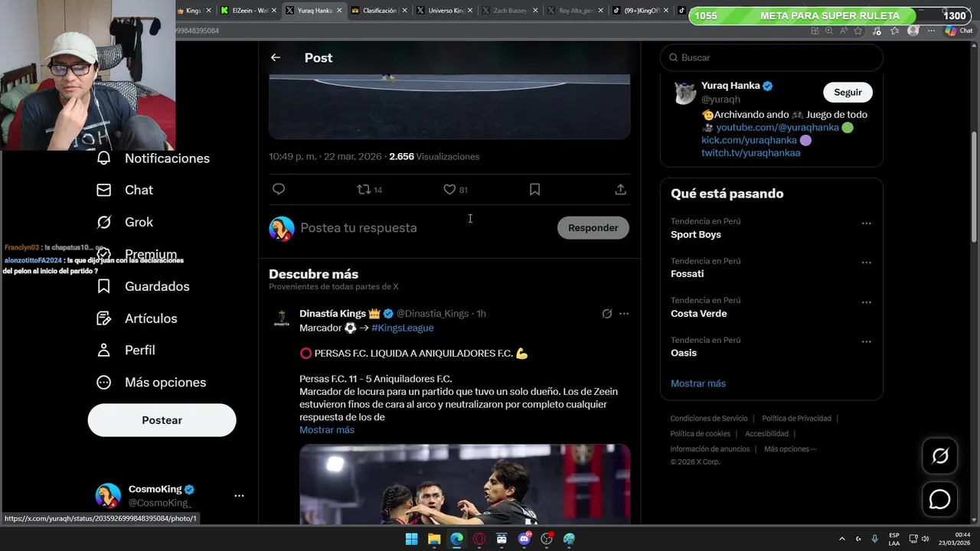
Task: Expand Más opciones menu
Action: click(152, 382)
